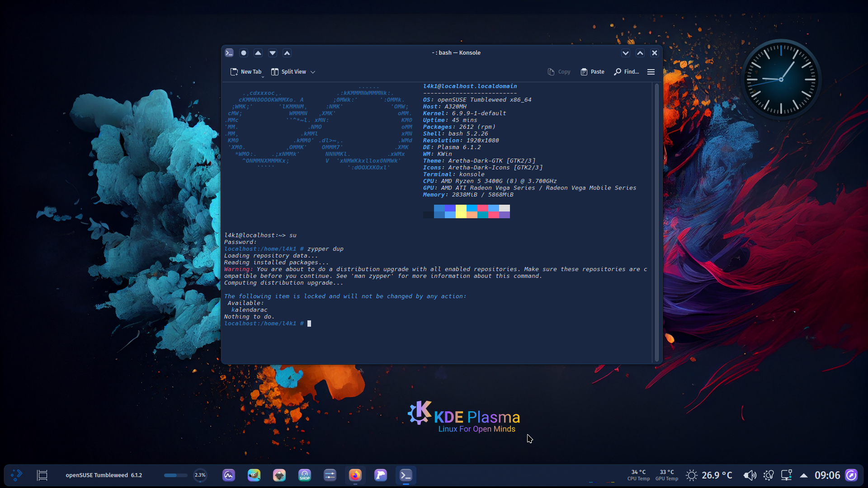Open the Konsole hamburger menu
The width and height of the screenshot is (868, 488).
[x=651, y=72]
